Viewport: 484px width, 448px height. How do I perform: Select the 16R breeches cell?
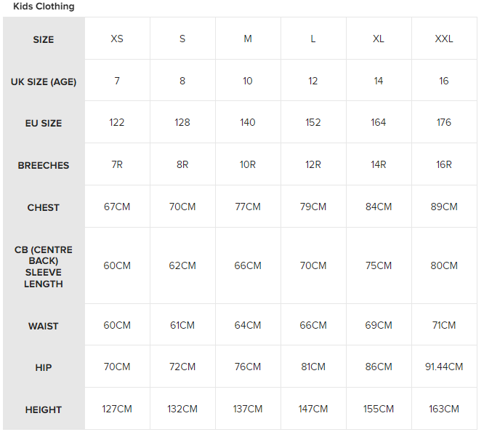tap(444, 165)
